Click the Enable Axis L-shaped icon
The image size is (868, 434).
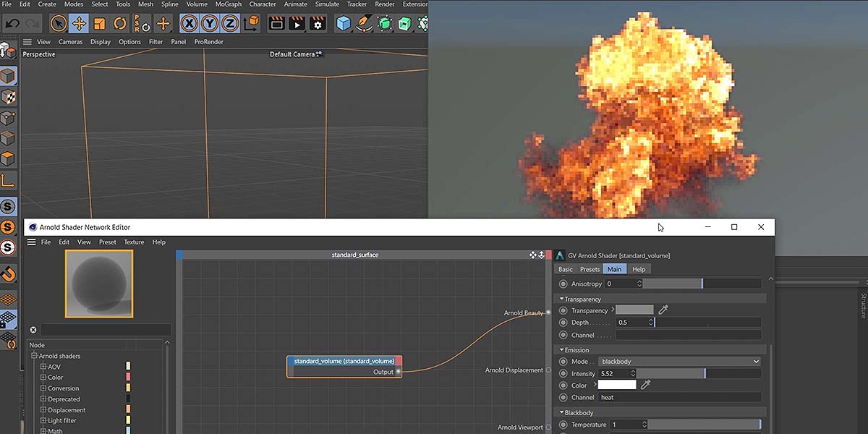pyautogui.click(x=8, y=180)
